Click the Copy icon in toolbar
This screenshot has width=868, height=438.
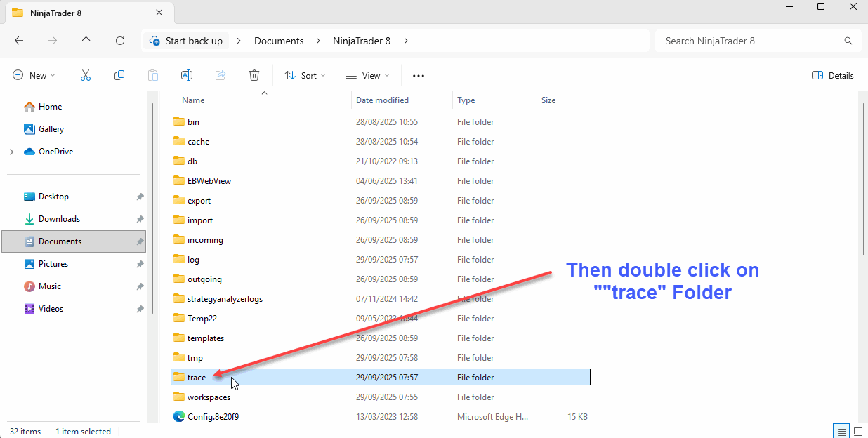tap(119, 75)
